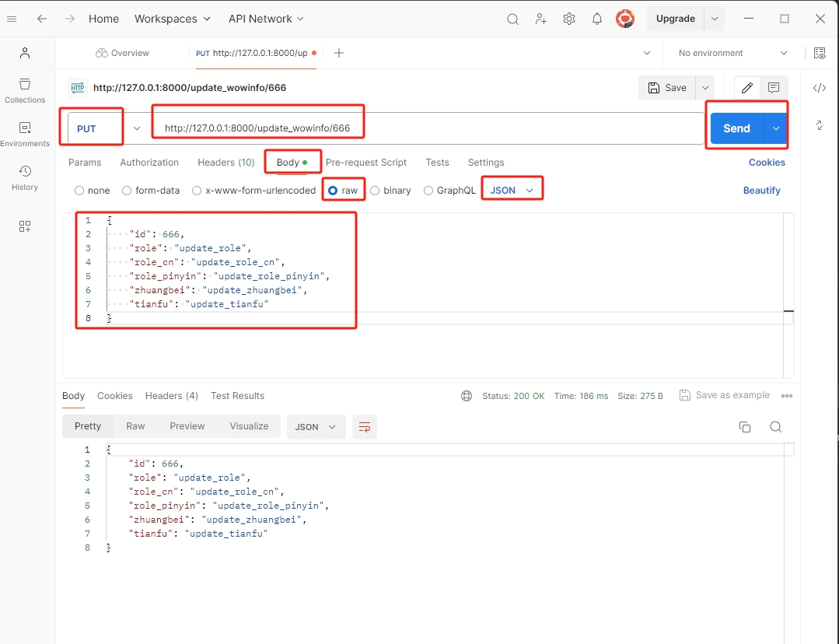Open the Test Results tab
The width and height of the screenshot is (839, 644).
tap(238, 396)
